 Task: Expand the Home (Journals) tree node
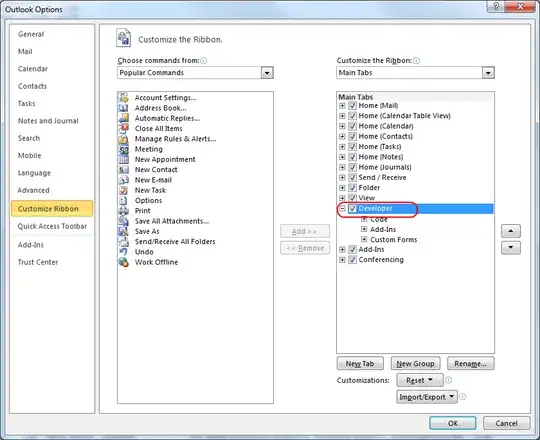click(342, 167)
